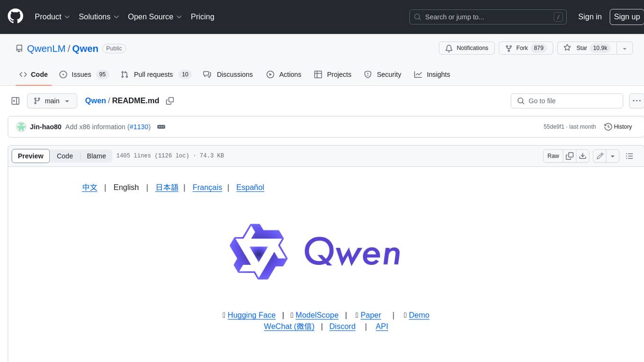This screenshot has height=362, width=644.
Task: Fork the Qwen repository
Action: click(x=526, y=48)
